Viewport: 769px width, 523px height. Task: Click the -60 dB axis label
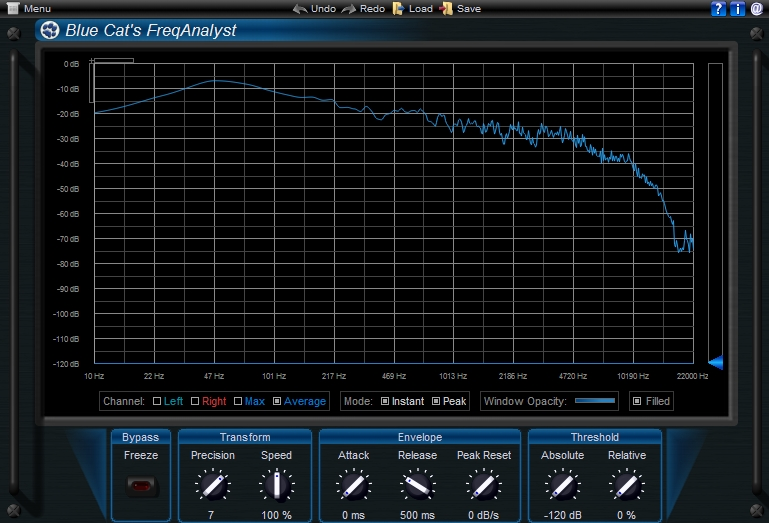(68, 214)
